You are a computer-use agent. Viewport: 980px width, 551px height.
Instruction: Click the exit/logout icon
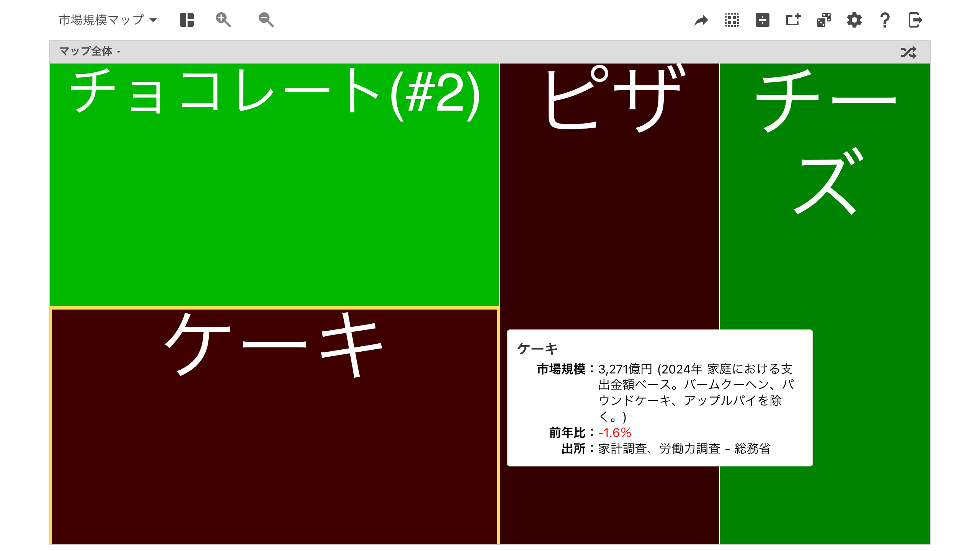point(915,20)
